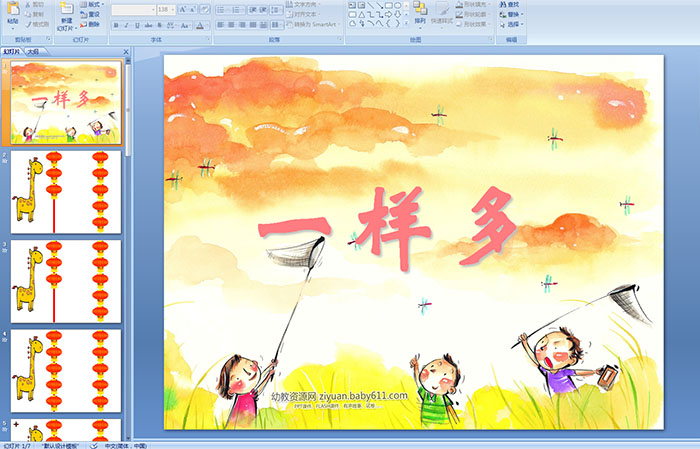Increase font size with the larger A
This screenshot has width=700, height=449.
183,9
